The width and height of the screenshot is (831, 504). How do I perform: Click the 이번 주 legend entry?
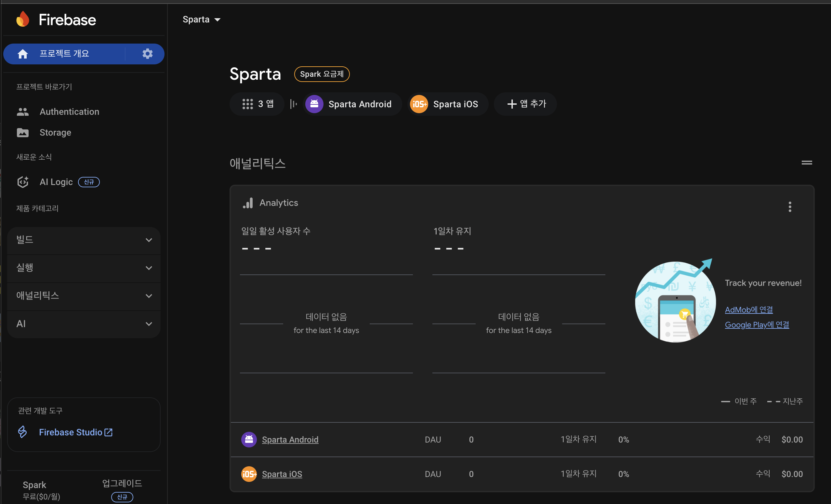pos(739,401)
